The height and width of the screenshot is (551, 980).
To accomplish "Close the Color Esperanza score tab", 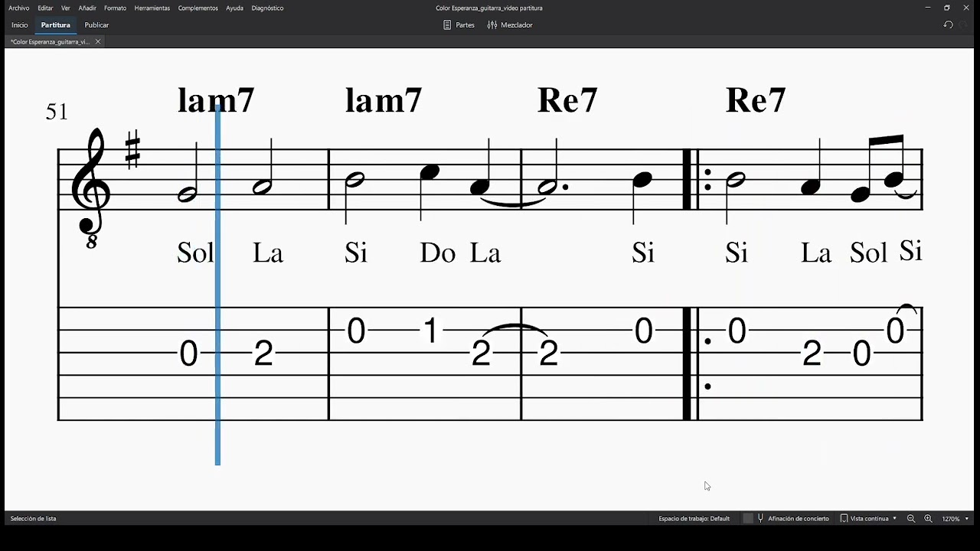I will [x=98, y=41].
